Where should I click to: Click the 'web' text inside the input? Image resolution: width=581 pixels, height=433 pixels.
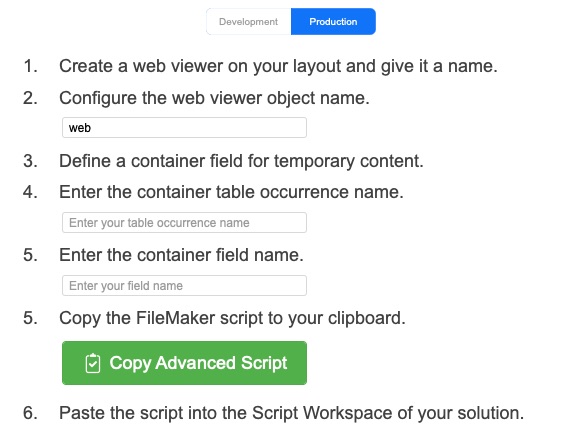80,128
